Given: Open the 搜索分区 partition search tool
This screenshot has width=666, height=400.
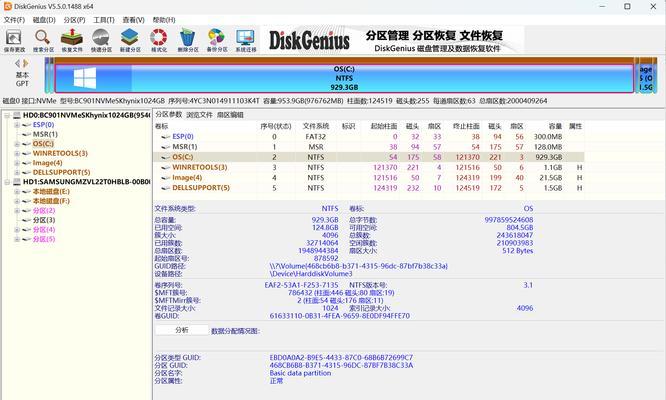Looking at the screenshot, I should tap(43, 40).
